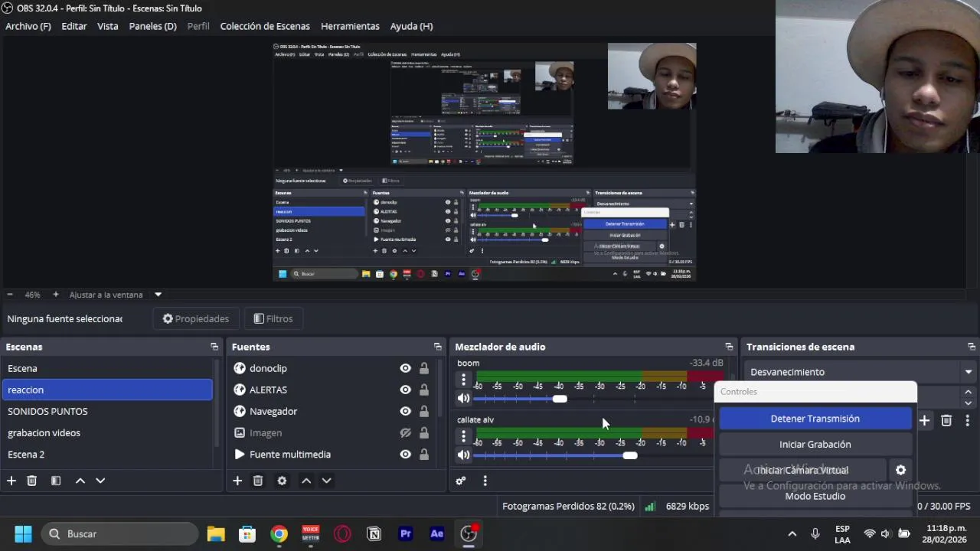
Task: Add a new scene with plus icon
Action: click(11, 481)
